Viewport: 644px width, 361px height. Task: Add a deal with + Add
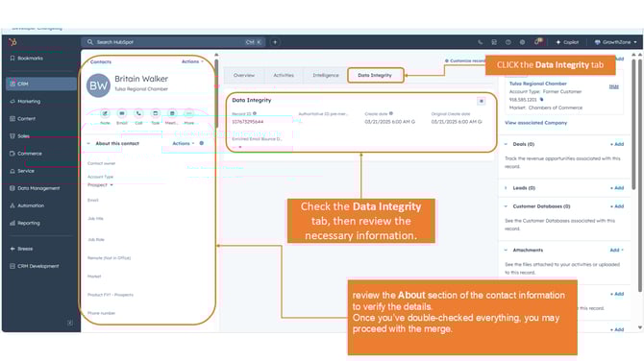(x=617, y=144)
